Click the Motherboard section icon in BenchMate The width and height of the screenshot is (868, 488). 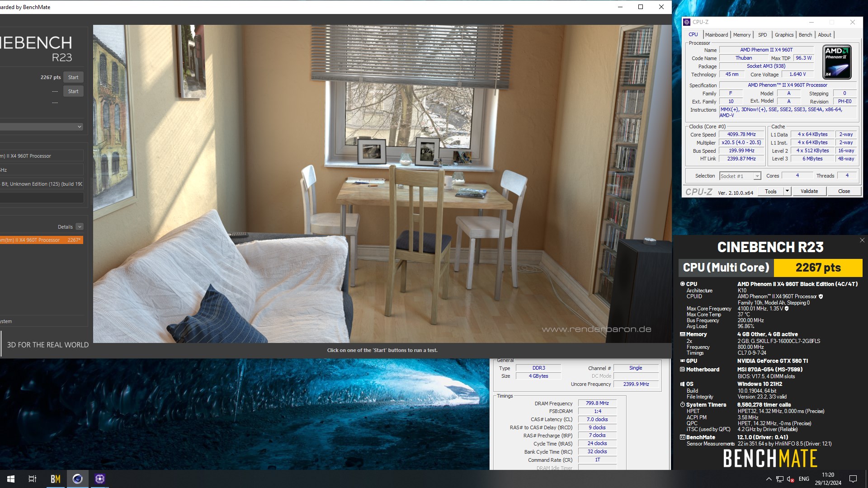click(683, 370)
